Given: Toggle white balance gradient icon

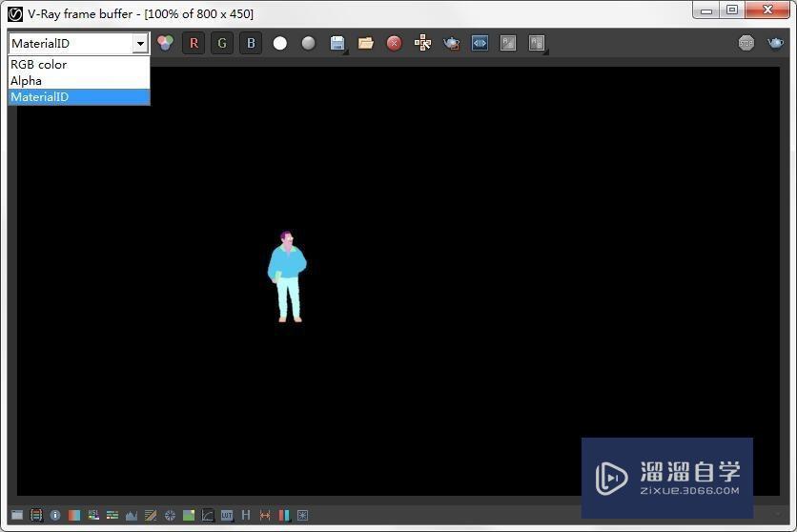Looking at the screenshot, I should tap(74, 515).
